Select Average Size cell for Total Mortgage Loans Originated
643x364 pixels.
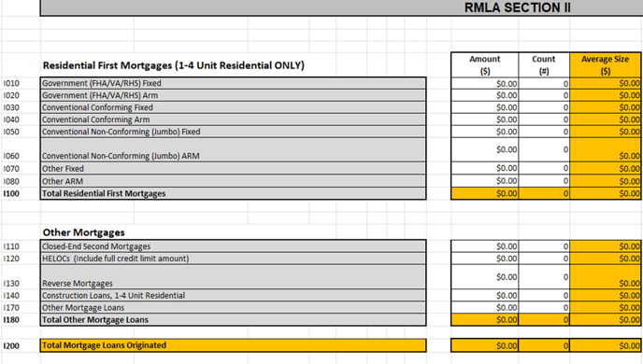click(x=606, y=345)
